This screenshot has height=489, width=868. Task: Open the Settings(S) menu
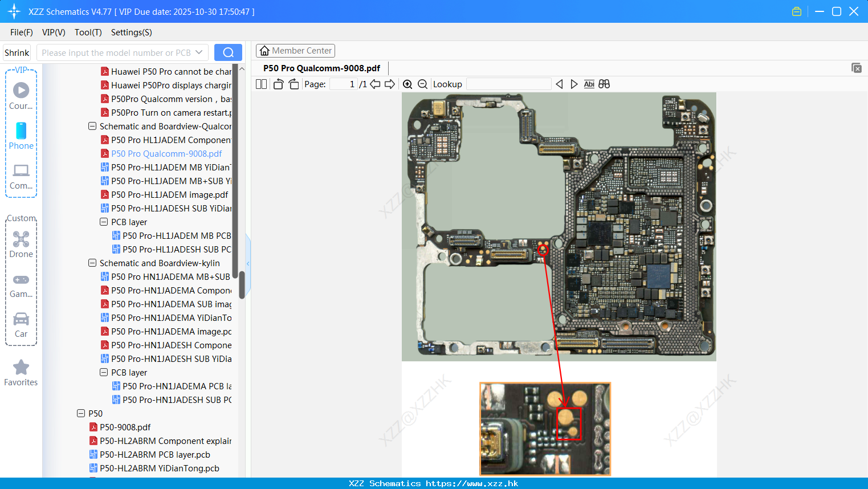click(x=132, y=32)
